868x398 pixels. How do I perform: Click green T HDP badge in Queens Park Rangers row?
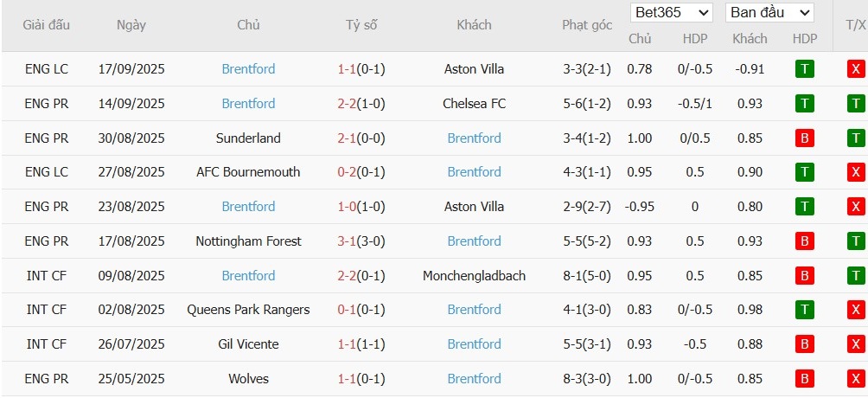pos(805,309)
